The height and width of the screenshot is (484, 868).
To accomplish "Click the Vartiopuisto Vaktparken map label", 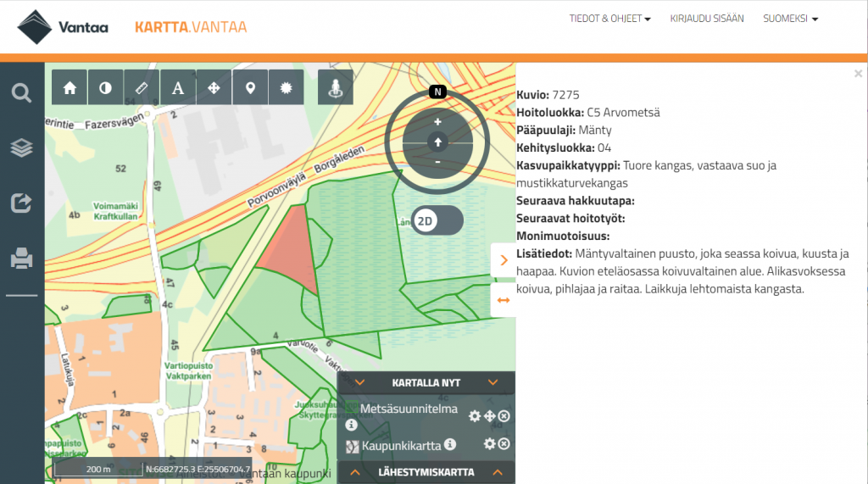I will pos(188,371).
